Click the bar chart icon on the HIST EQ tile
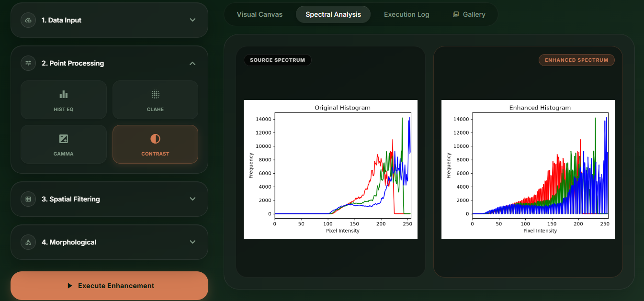Viewport: 644px width, 301px height. (x=64, y=94)
